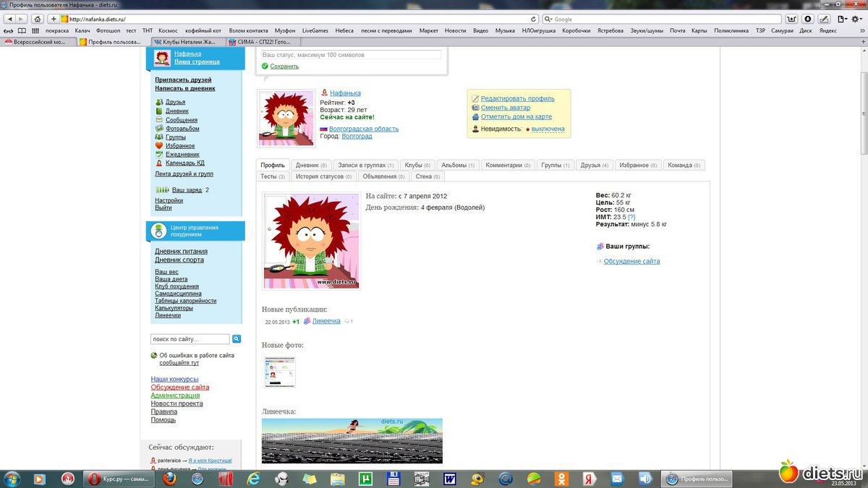Click the house icon for Отметить дом на карте

click(x=475, y=117)
